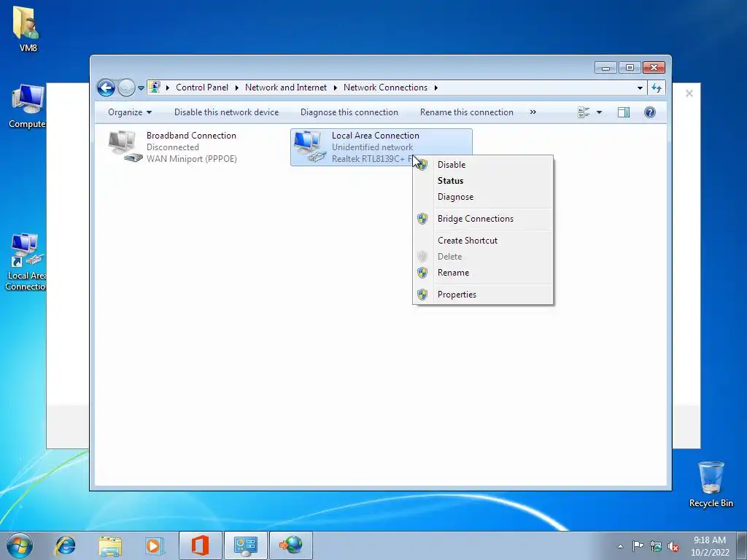Screen dimensions: 747x560
Task: Click the Change your view icon
Action: pos(584,112)
